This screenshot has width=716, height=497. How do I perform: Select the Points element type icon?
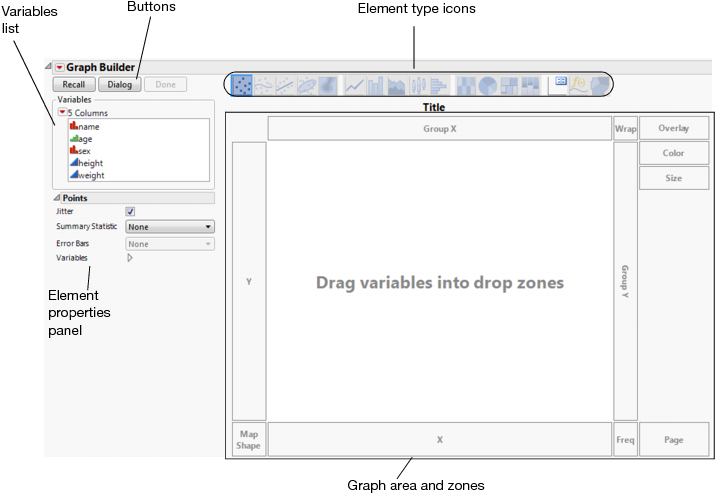(x=242, y=85)
